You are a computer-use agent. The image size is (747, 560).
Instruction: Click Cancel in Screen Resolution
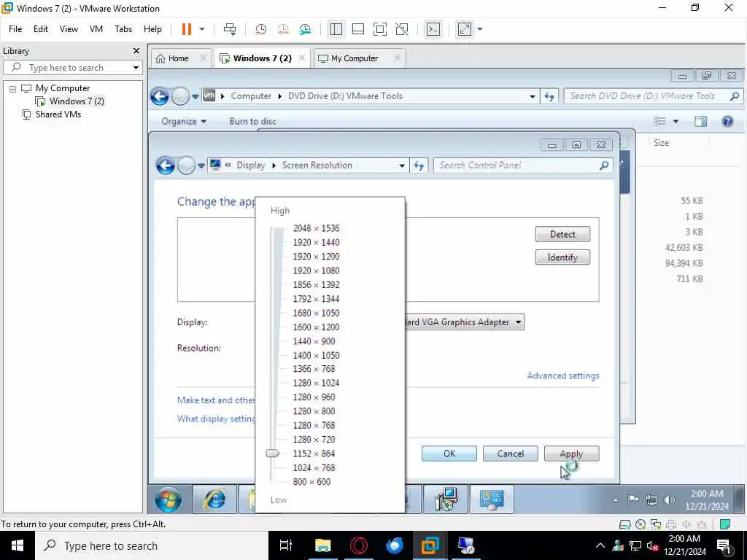point(510,454)
